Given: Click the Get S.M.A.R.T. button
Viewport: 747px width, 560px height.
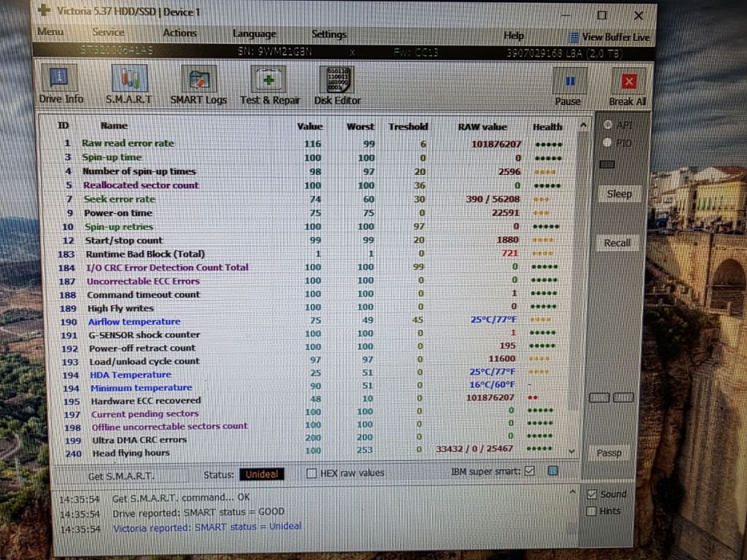Looking at the screenshot, I should pos(121,475).
